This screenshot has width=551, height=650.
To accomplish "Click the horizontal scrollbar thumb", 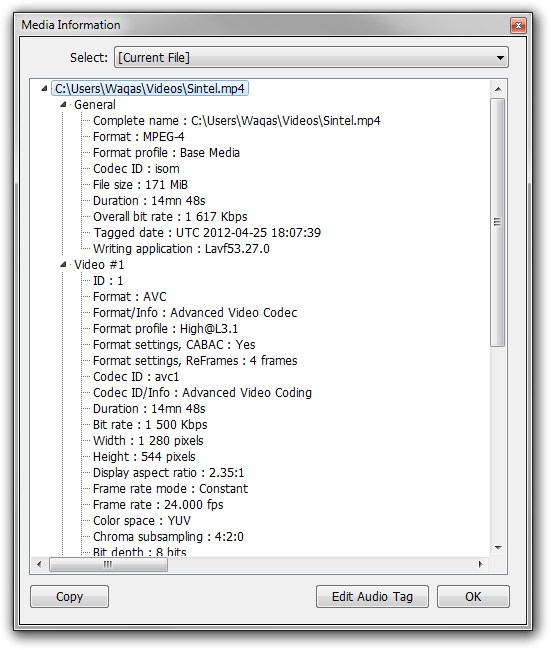I will tap(108, 564).
